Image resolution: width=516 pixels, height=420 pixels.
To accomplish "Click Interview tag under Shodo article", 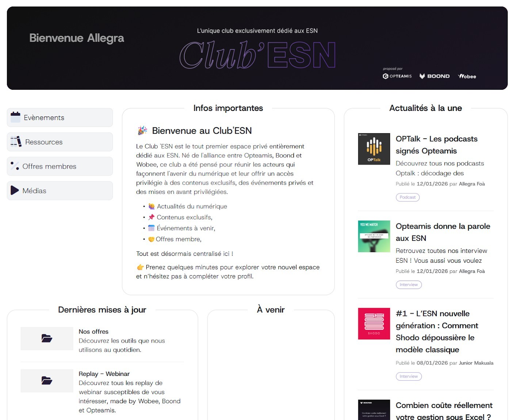I will (x=409, y=376).
